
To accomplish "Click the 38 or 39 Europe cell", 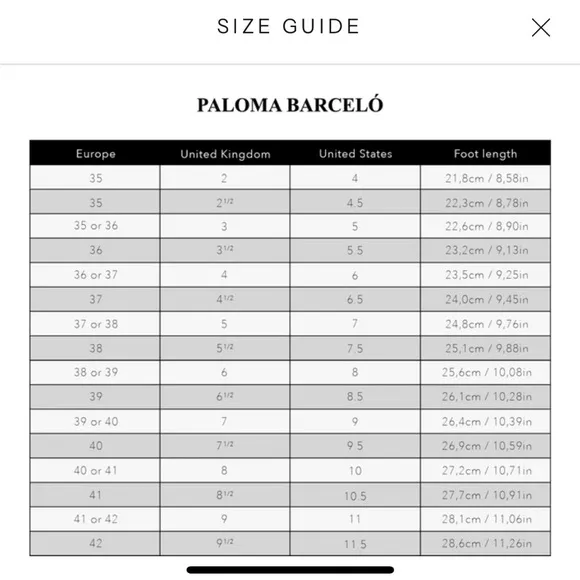I will click(x=95, y=372).
